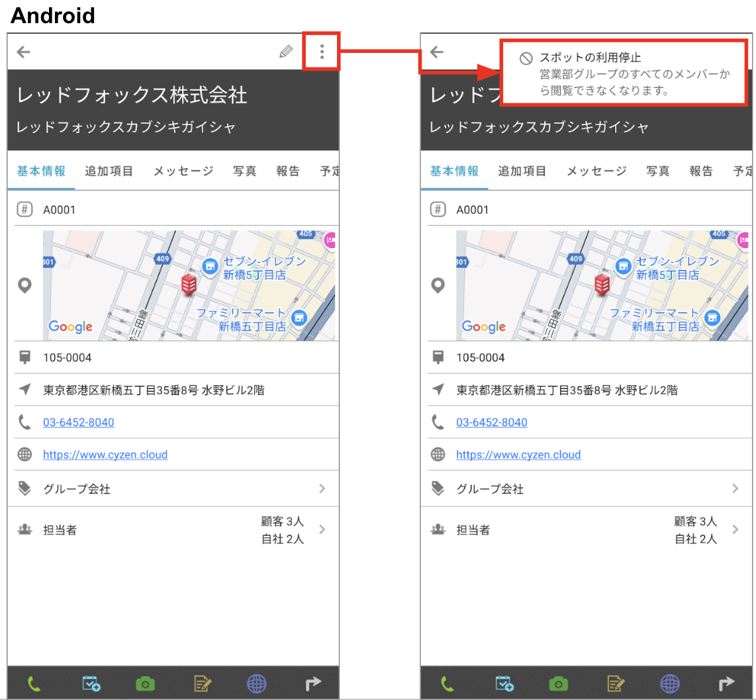Open 写真 tab on left screen
This screenshot has height=700, width=756.
point(244,171)
